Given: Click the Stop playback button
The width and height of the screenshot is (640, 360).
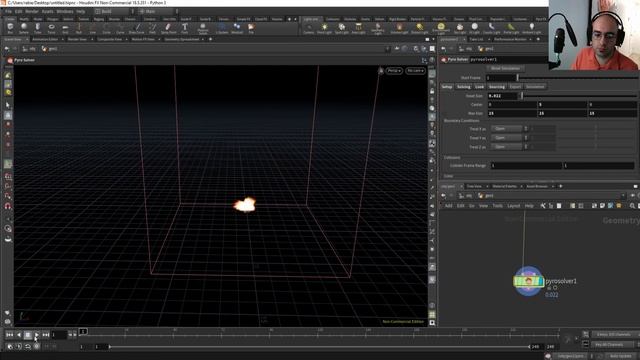Looking at the screenshot, I should click(28, 335).
